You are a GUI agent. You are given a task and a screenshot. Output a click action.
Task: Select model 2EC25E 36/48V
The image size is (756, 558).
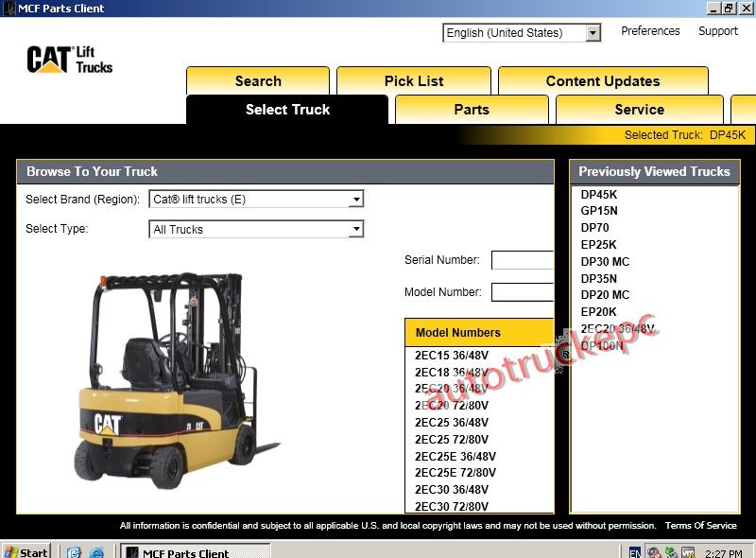tap(455, 456)
